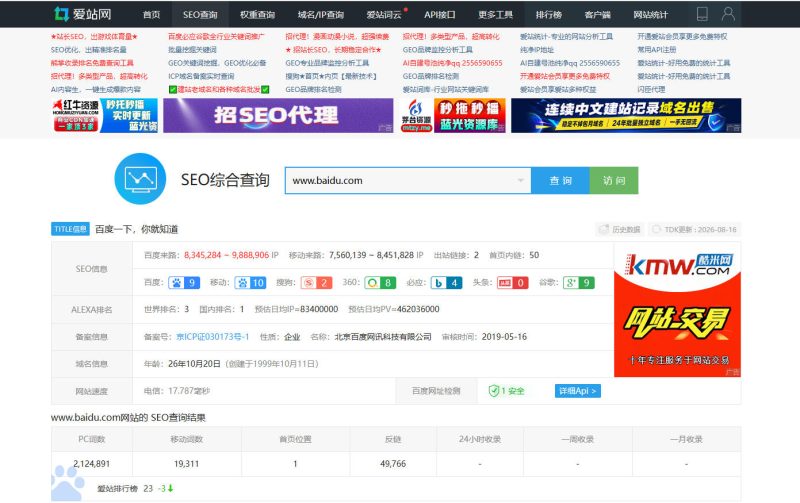Open the 更多工具 nav menu

point(495,14)
